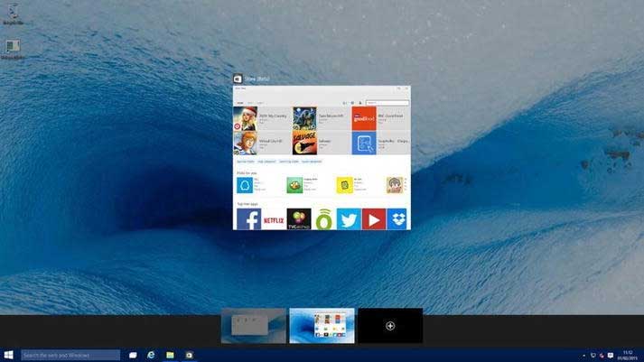The width and height of the screenshot is (644, 362).
Task: Open the taskbar clock and date
Action: pyautogui.click(x=628, y=355)
